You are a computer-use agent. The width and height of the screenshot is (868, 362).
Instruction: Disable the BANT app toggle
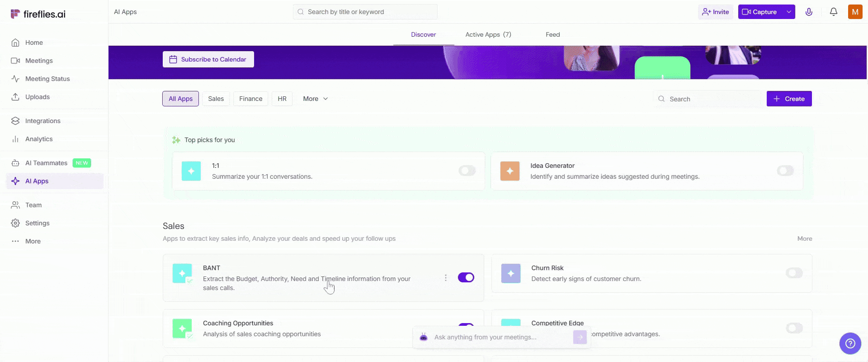[x=466, y=277]
